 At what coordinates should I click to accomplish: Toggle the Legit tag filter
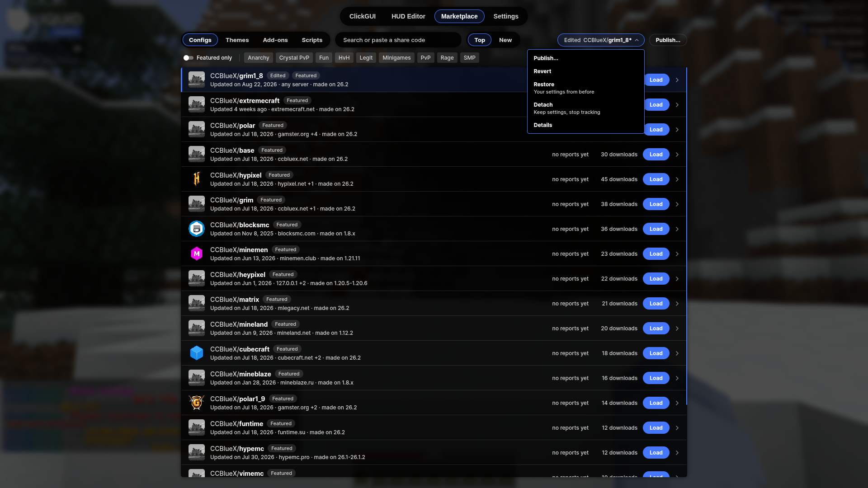(x=366, y=58)
